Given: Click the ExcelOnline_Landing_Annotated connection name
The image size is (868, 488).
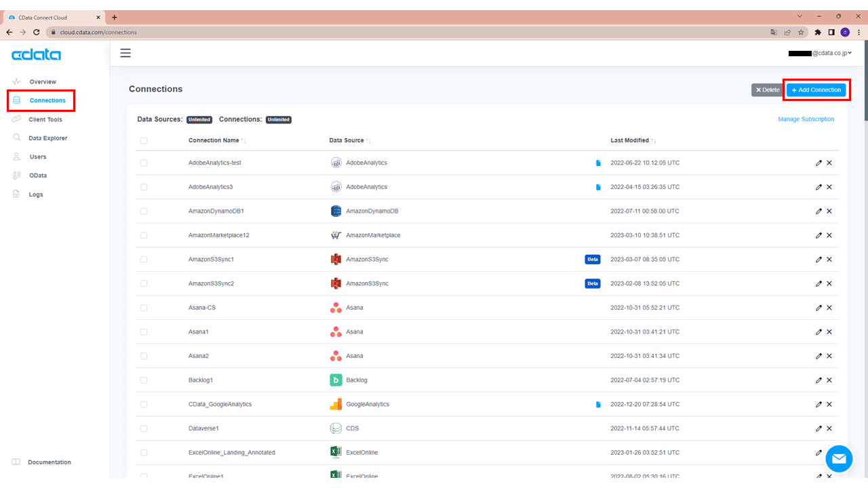Looking at the screenshot, I should click(232, 453).
